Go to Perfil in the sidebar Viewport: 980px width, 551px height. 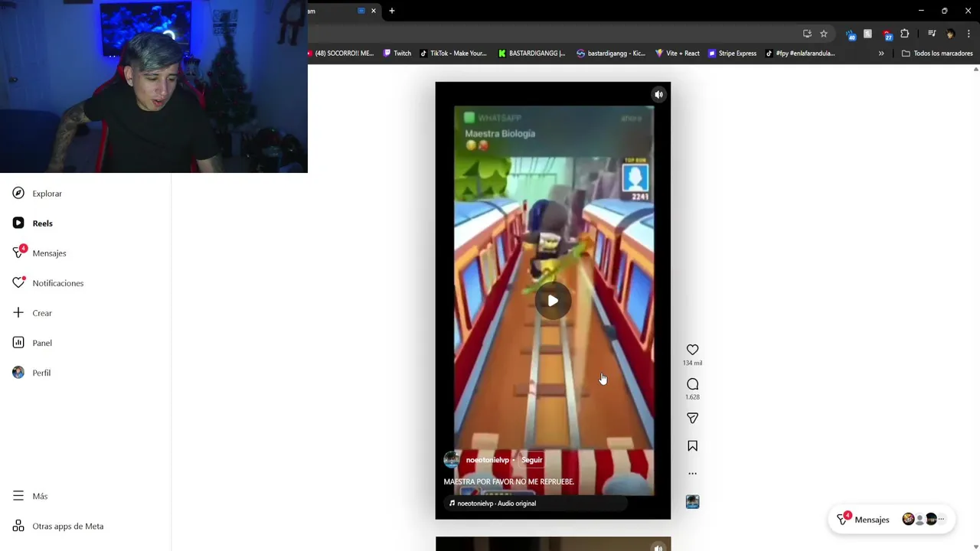(x=31, y=373)
